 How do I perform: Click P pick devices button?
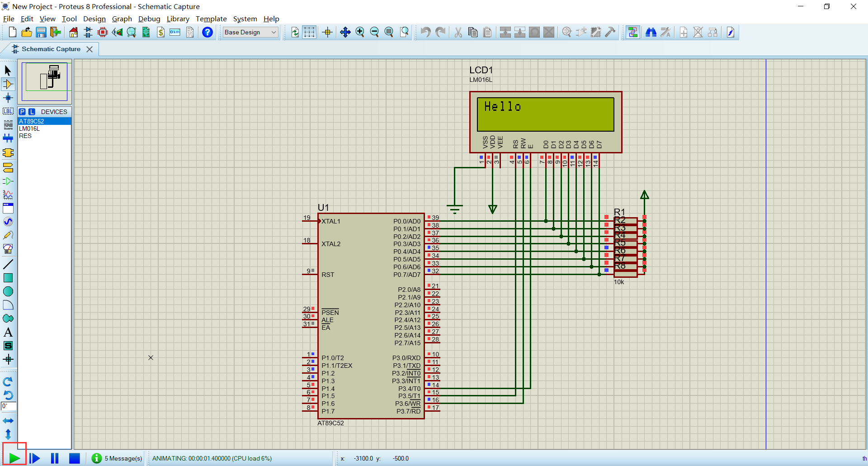(x=23, y=112)
